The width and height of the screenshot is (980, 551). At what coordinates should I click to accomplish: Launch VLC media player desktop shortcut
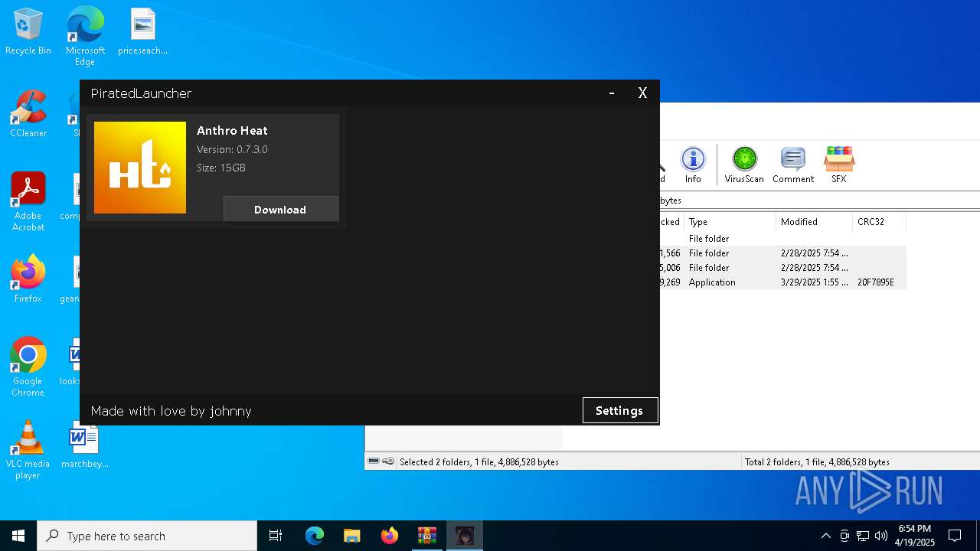click(x=28, y=450)
